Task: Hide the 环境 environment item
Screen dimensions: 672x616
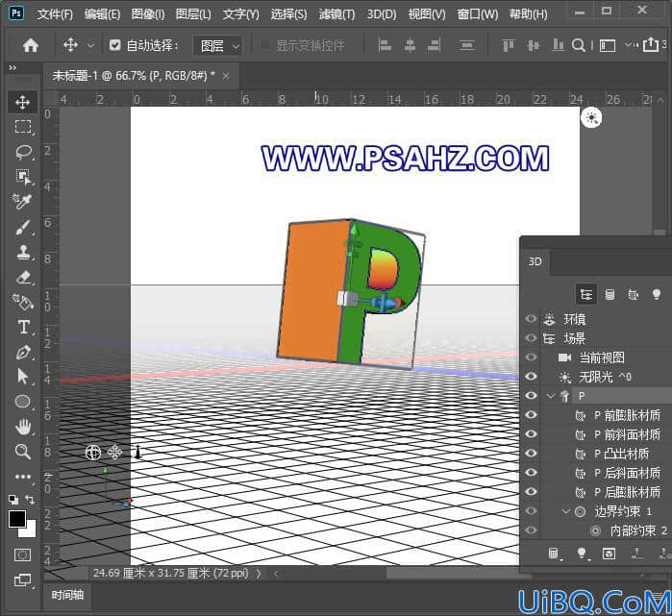Action: click(531, 319)
